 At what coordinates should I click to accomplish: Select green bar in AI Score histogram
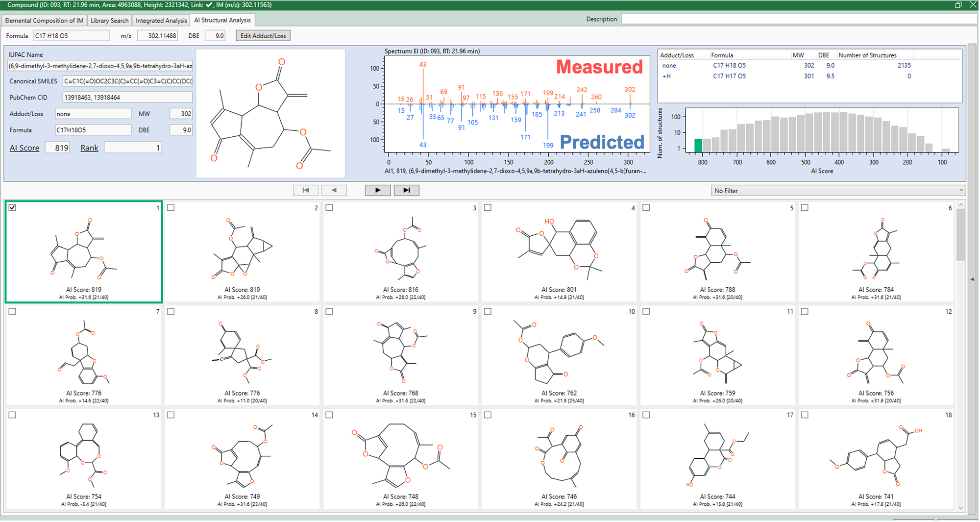pyautogui.click(x=698, y=146)
